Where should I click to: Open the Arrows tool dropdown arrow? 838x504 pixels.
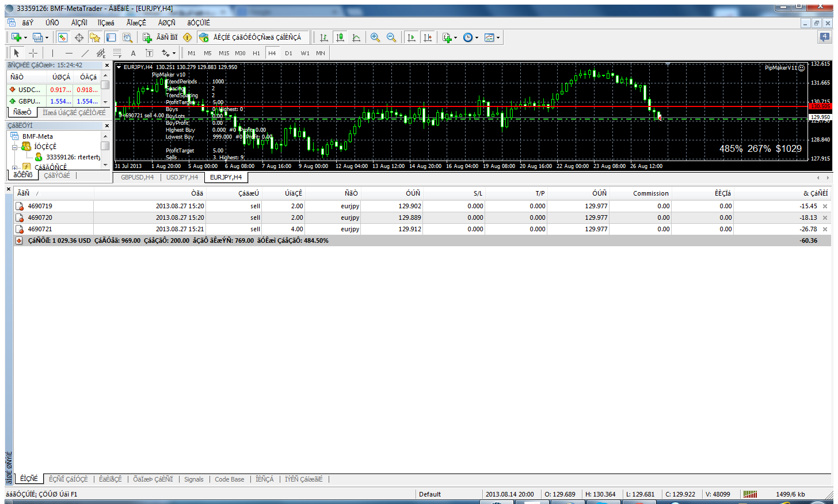coord(174,54)
